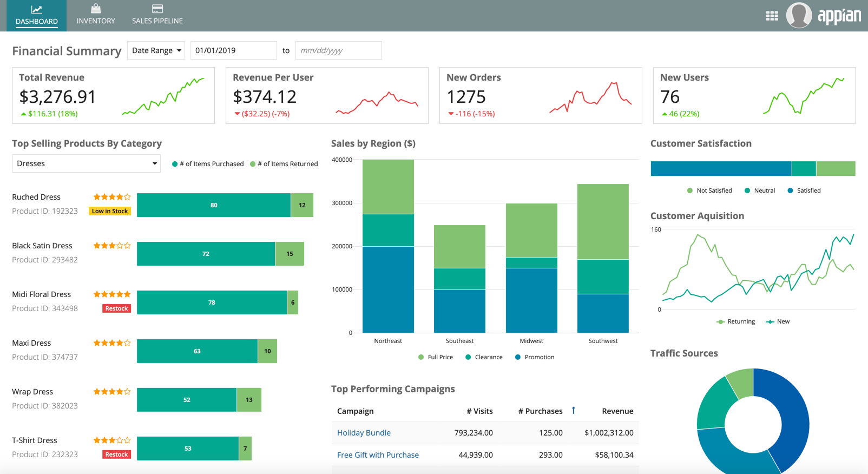The width and height of the screenshot is (868, 474).
Task: Click Midi Floral Dress star rating
Action: tap(112, 294)
